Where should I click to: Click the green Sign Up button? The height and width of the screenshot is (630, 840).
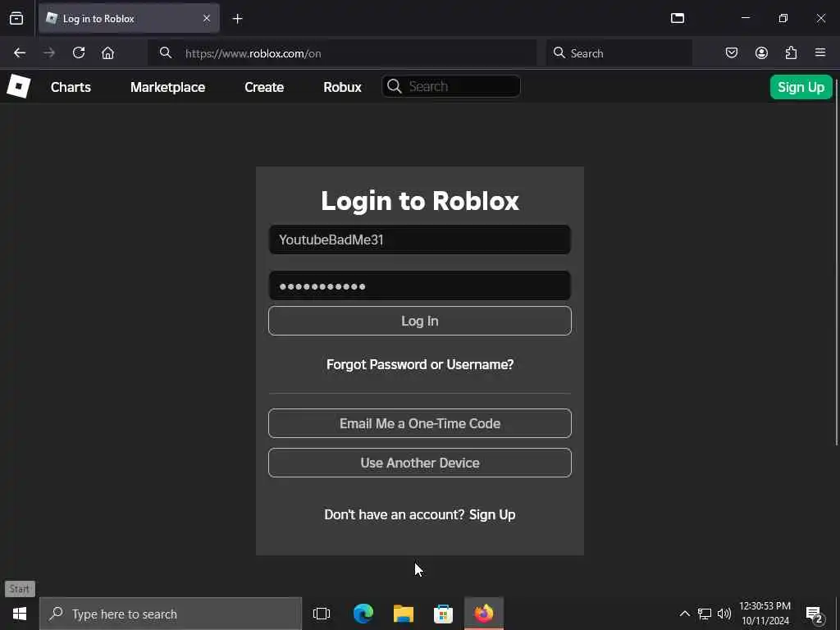point(801,87)
